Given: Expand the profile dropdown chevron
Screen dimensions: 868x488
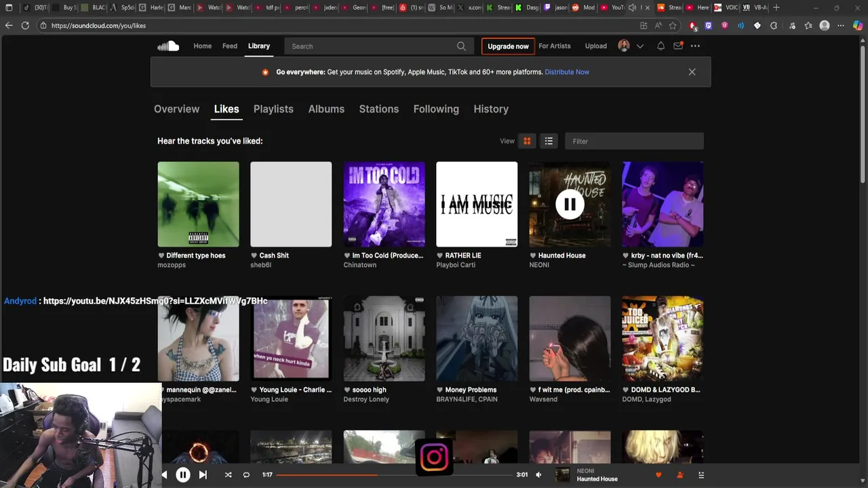Looking at the screenshot, I should (639, 46).
